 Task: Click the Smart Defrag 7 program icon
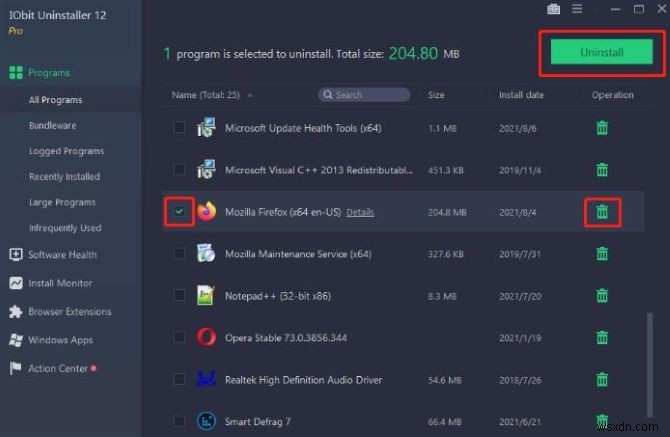206,421
